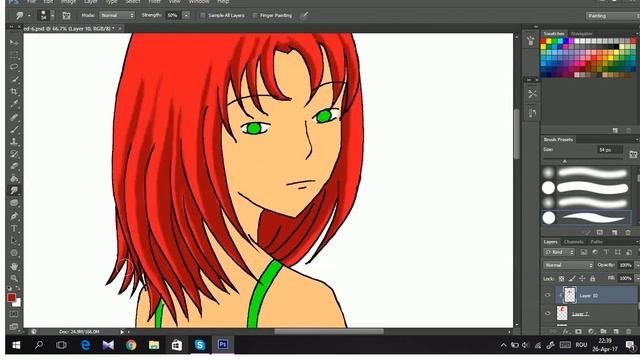Open the layer Opacity slider arrow
The image size is (640, 360).
[x=637, y=265]
